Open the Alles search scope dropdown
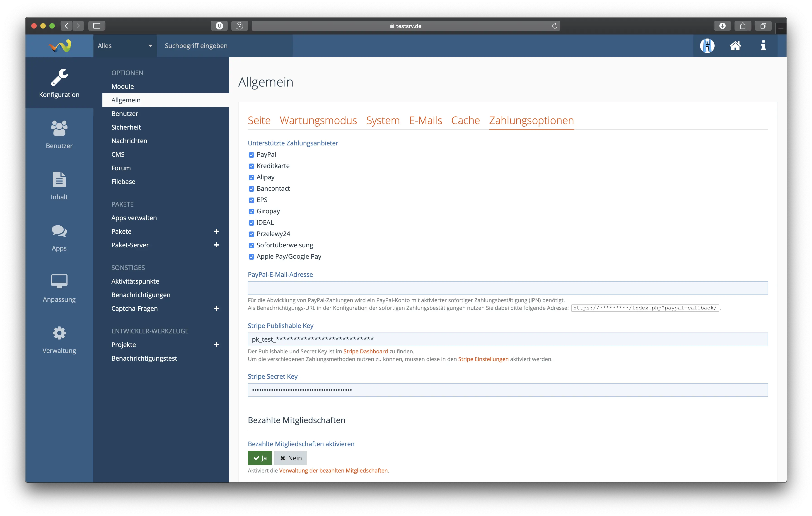The height and width of the screenshot is (516, 812). pyautogui.click(x=125, y=46)
